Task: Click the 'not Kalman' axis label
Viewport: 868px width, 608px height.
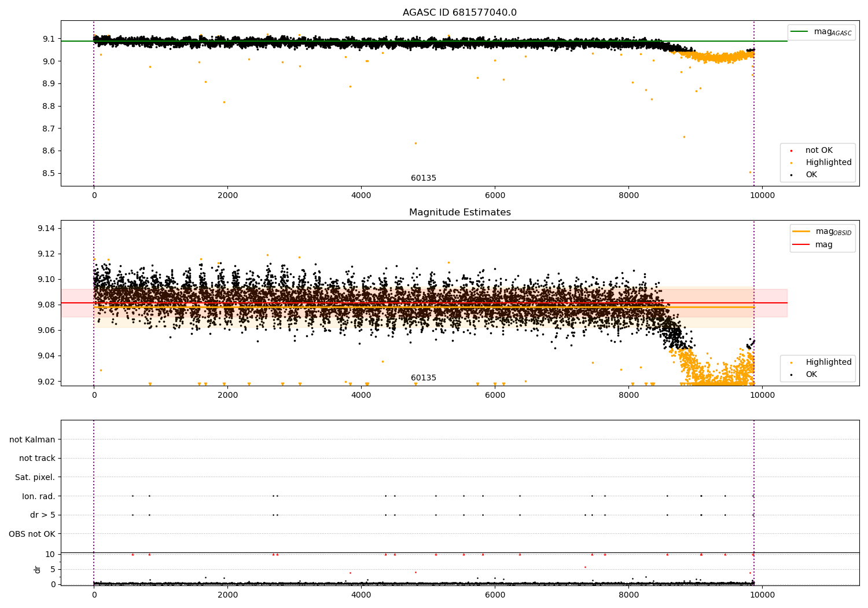Action: point(32,440)
